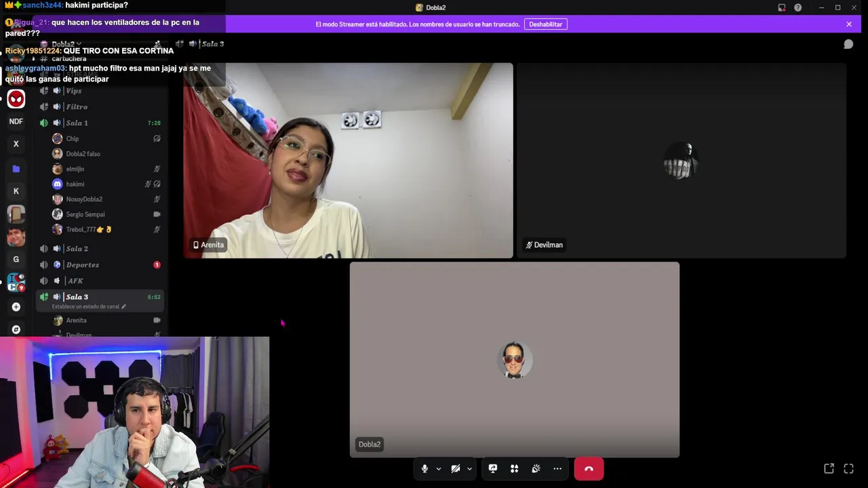Open the bread-image server icon
This screenshot has width=868, height=488.
[x=16, y=214]
